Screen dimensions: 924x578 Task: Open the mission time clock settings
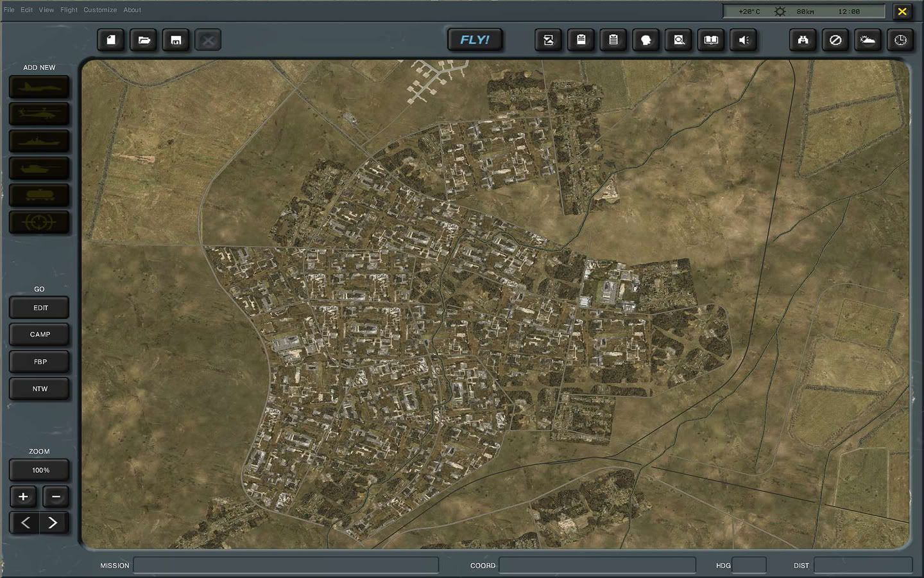900,40
